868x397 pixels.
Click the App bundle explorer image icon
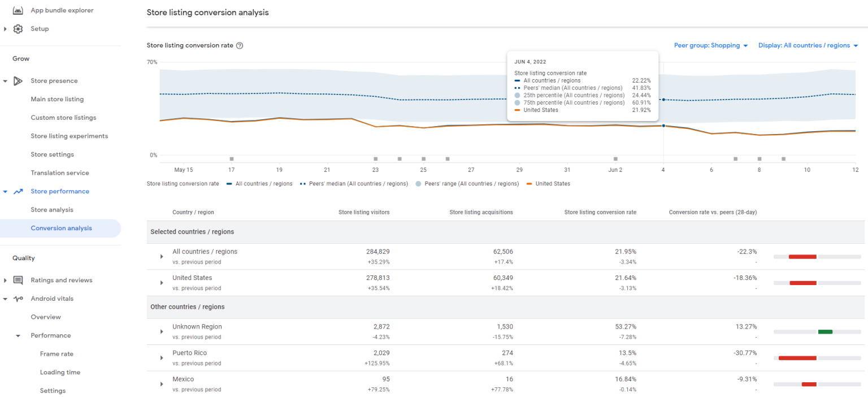click(17, 10)
